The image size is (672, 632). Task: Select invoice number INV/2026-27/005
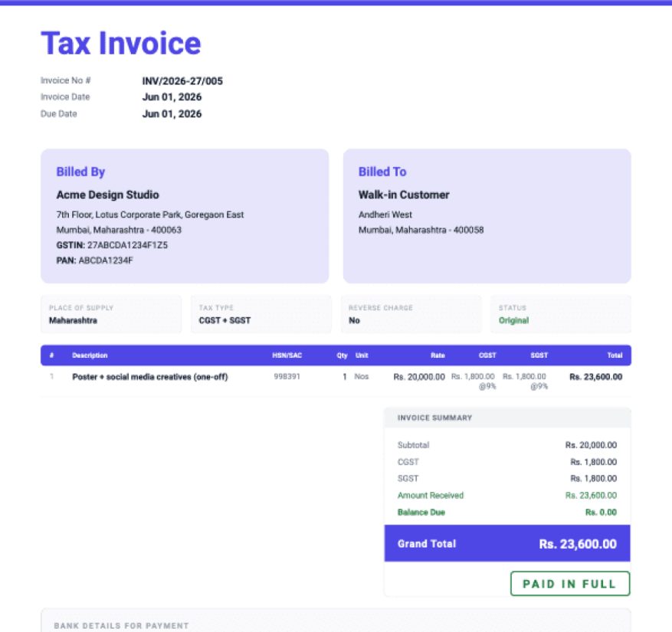pyautogui.click(x=182, y=81)
